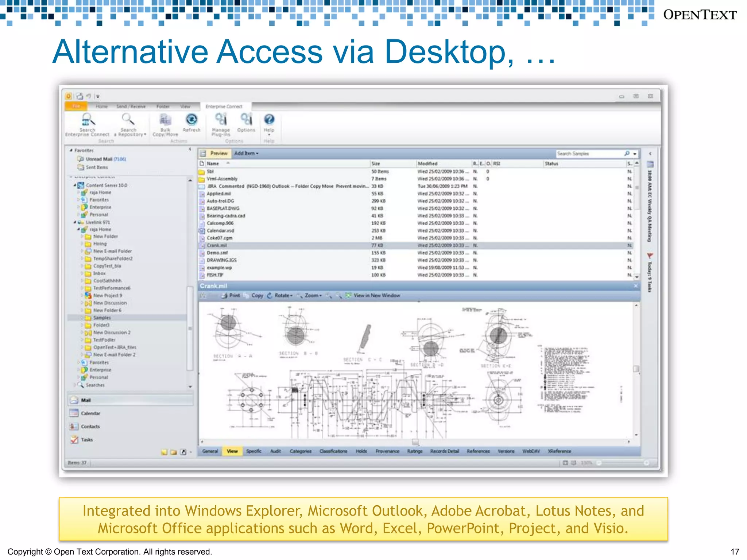Sort by the Size column header

coord(393,164)
